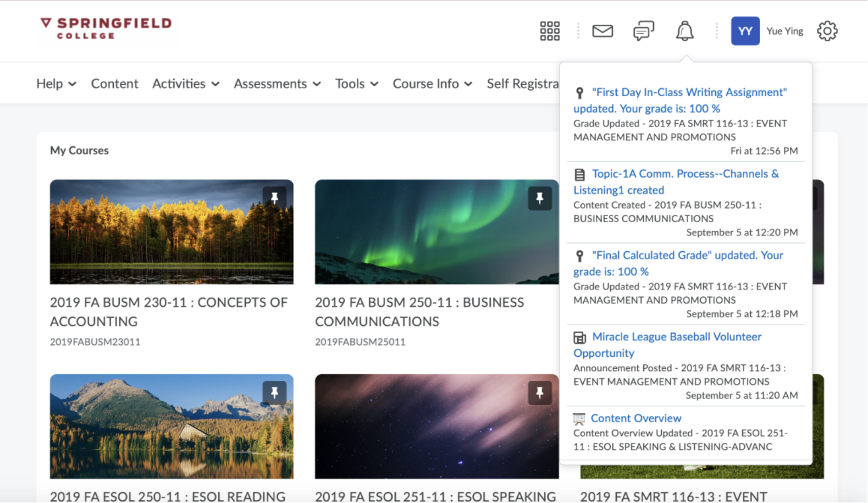Open the First Day In-Class Writing Assignment notification

coord(689,92)
